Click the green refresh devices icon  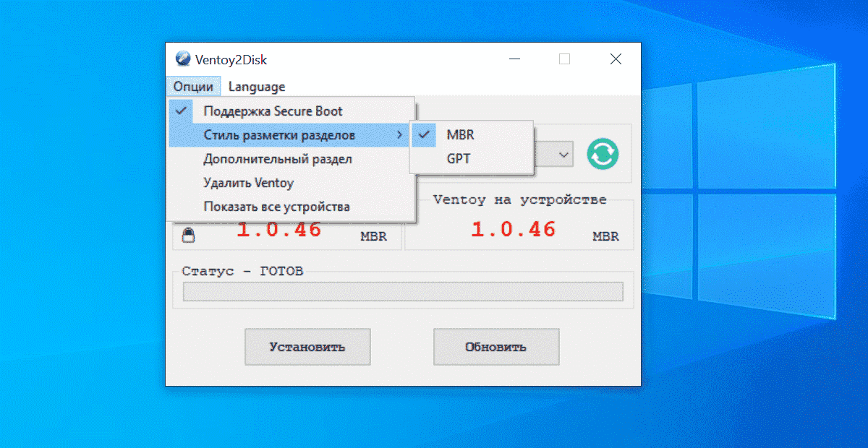[x=603, y=154]
